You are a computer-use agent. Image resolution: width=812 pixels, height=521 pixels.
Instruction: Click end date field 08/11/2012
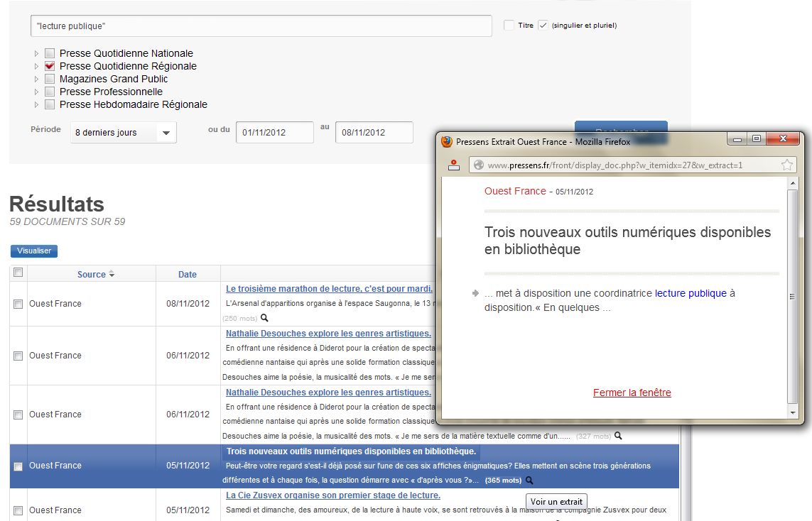[x=374, y=133]
